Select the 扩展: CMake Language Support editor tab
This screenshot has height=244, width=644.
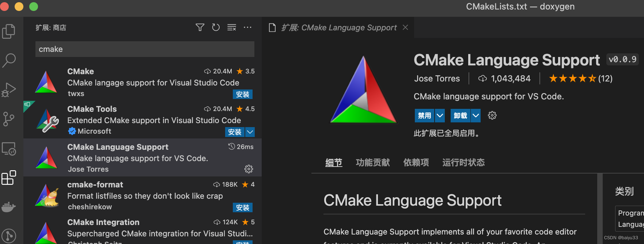(x=338, y=27)
